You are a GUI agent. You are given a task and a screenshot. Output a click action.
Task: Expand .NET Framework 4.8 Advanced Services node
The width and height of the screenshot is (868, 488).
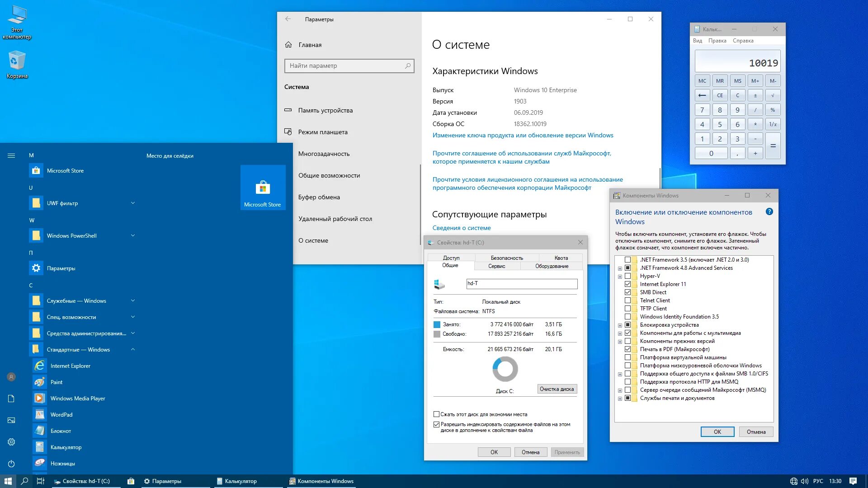[620, 268]
